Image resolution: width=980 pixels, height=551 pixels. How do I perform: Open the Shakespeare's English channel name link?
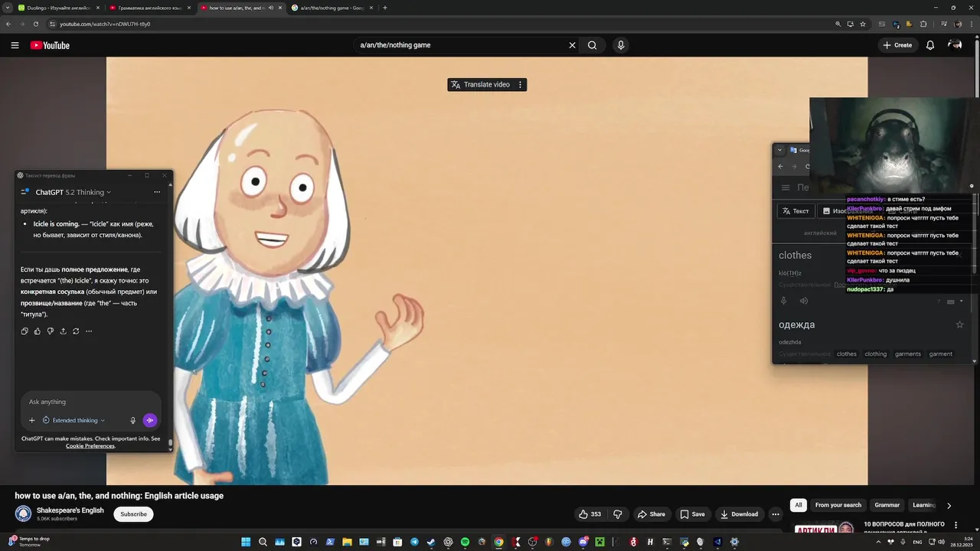[x=70, y=510]
